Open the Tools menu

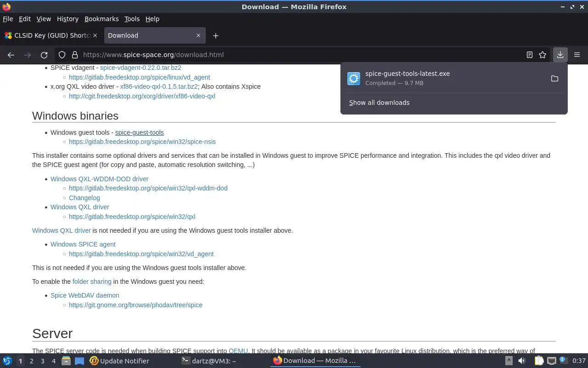point(132,19)
